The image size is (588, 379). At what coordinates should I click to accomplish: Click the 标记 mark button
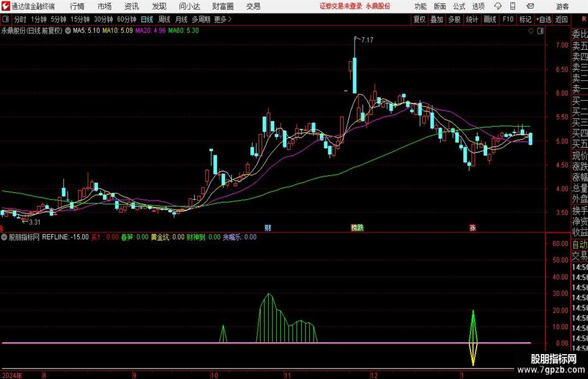(x=525, y=19)
